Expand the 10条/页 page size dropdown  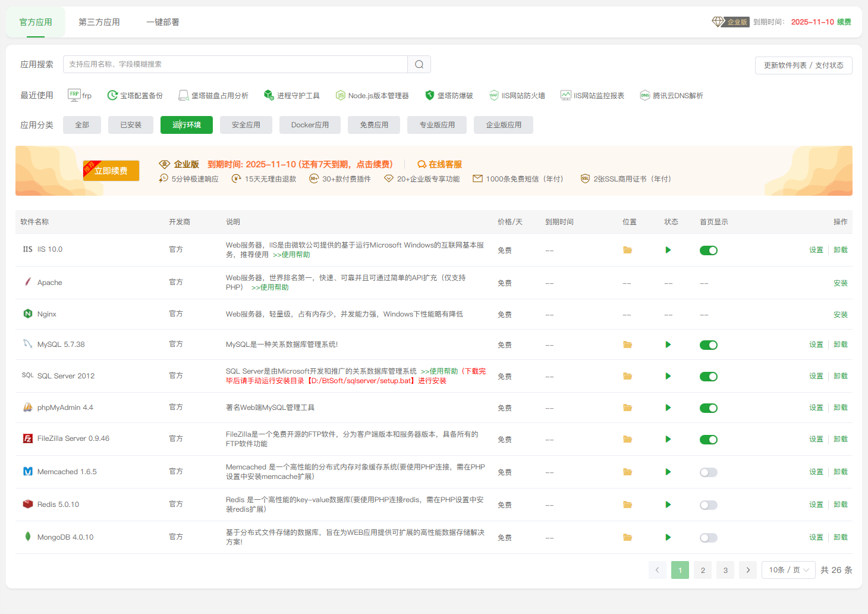tap(788, 570)
